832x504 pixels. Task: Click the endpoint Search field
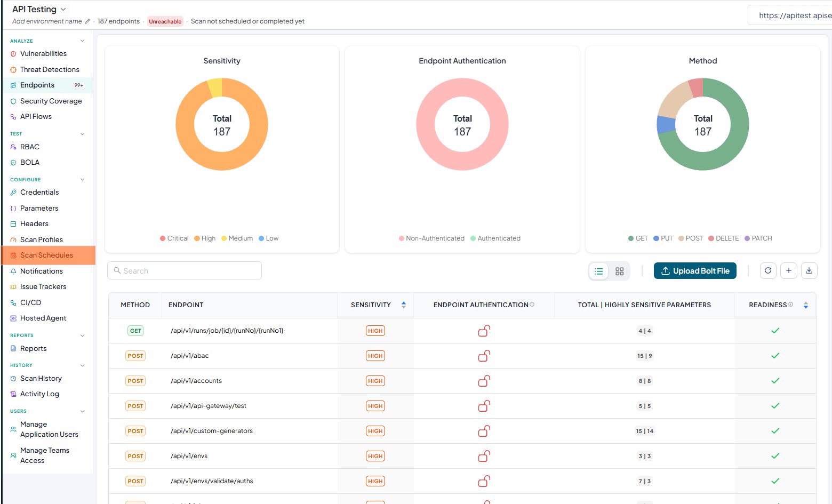(185, 270)
